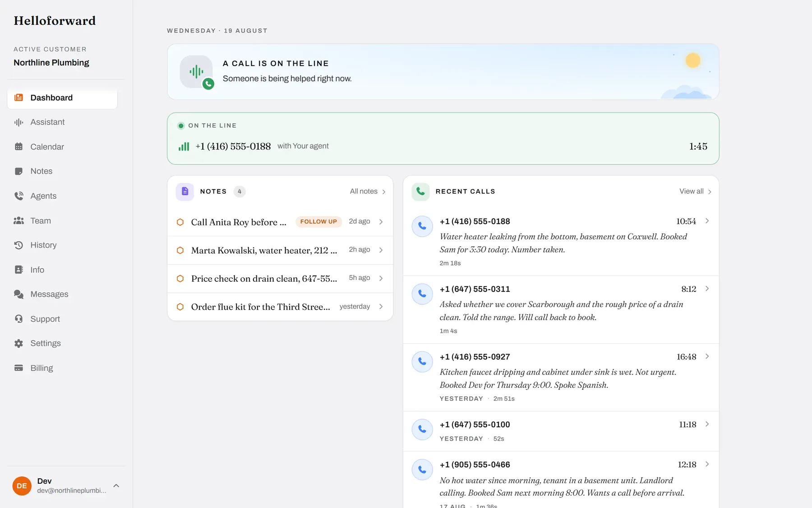Click the live call waveform icon in banner
The image size is (812, 508).
coord(196,71)
